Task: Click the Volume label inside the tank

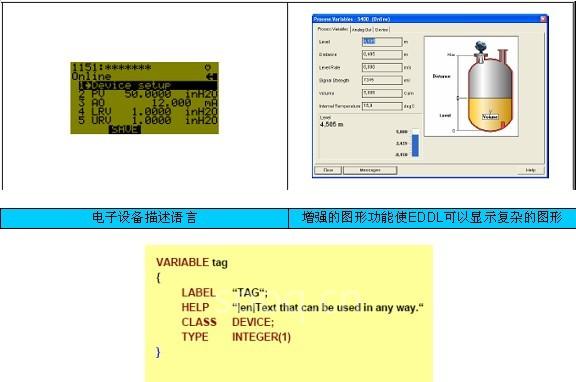Action: 490,117
